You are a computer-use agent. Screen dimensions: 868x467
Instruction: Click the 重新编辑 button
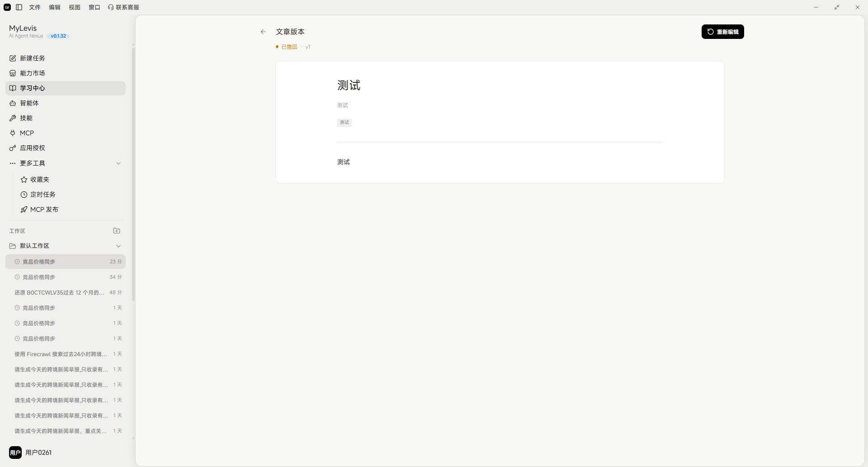click(722, 32)
